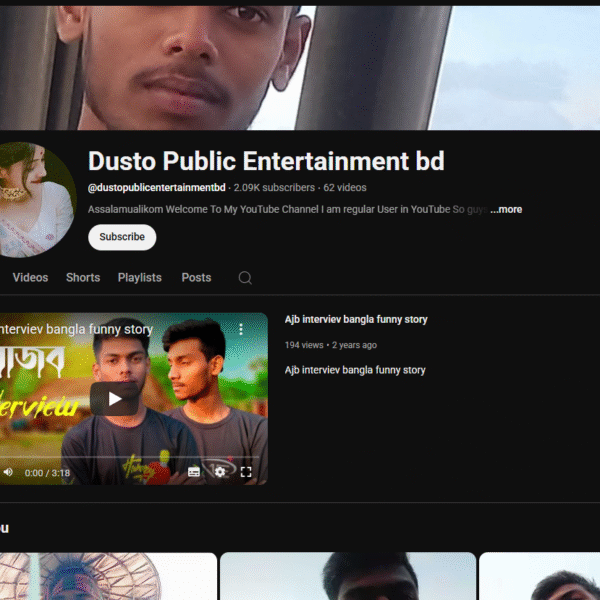600x600 pixels.
Task: Switch to the Shorts tab
Action: pos(83,277)
